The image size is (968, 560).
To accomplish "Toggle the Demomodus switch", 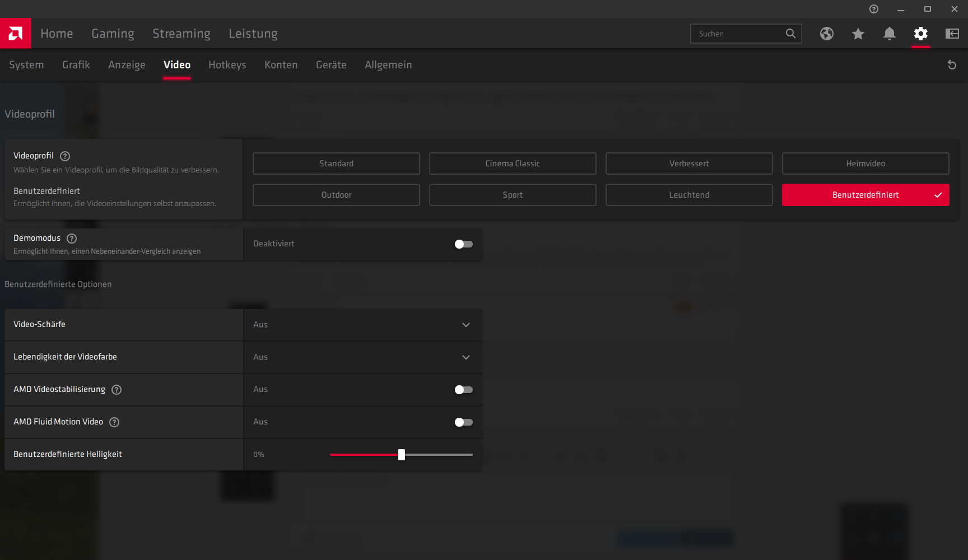I will tap(464, 244).
